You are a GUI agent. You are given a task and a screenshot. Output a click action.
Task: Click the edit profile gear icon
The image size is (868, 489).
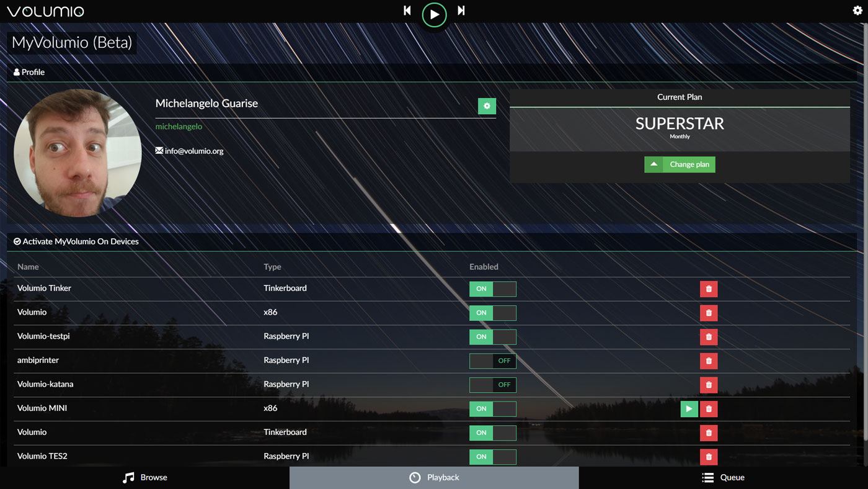[487, 105]
